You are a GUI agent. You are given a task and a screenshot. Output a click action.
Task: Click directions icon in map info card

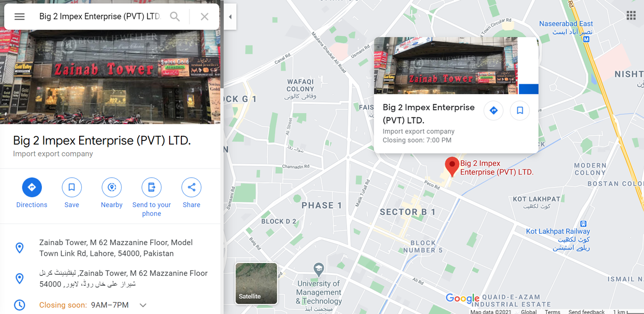493,110
